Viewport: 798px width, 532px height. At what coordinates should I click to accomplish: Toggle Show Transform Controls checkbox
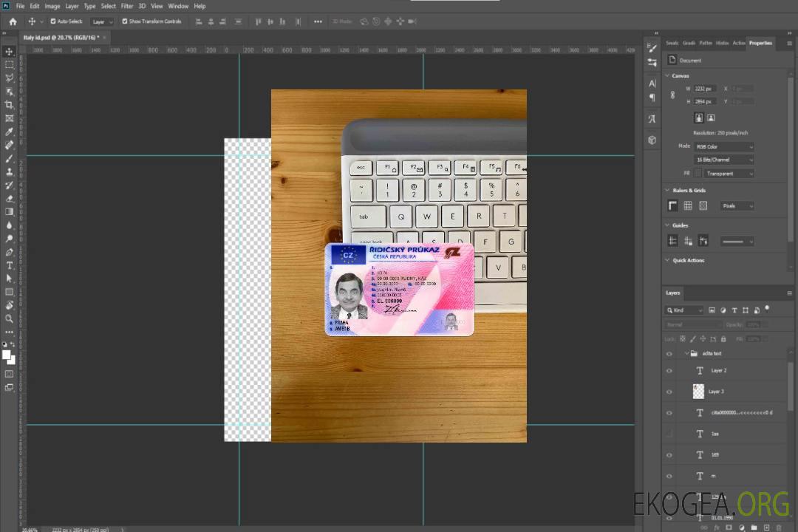point(125,21)
